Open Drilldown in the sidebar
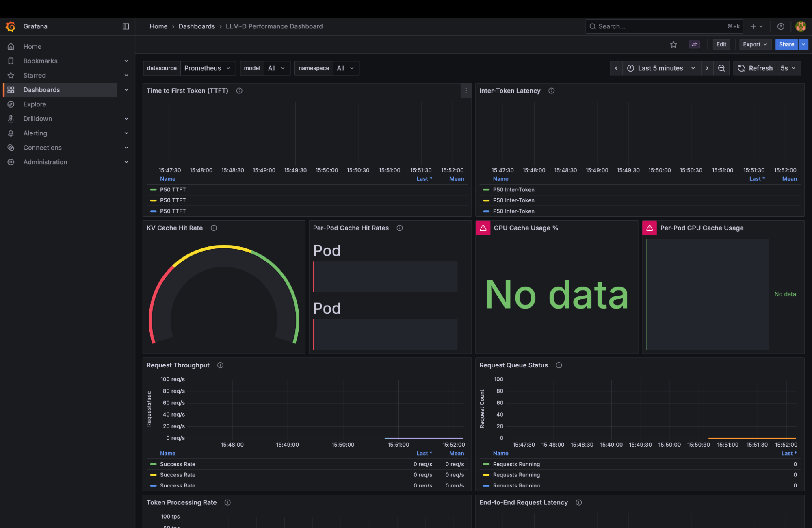This screenshot has height=528, width=812. pyautogui.click(x=37, y=119)
